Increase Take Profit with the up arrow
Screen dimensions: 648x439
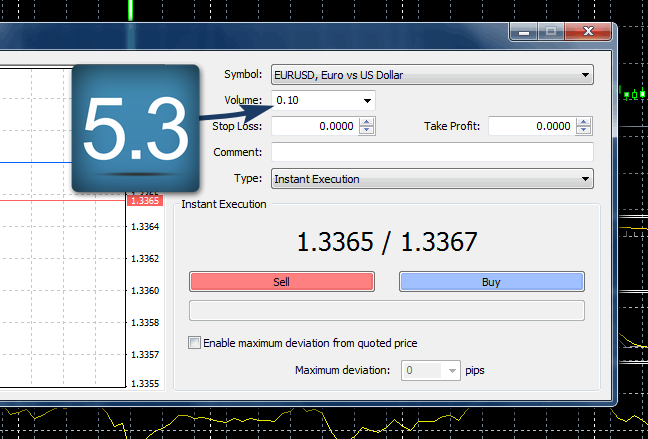tap(585, 123)
